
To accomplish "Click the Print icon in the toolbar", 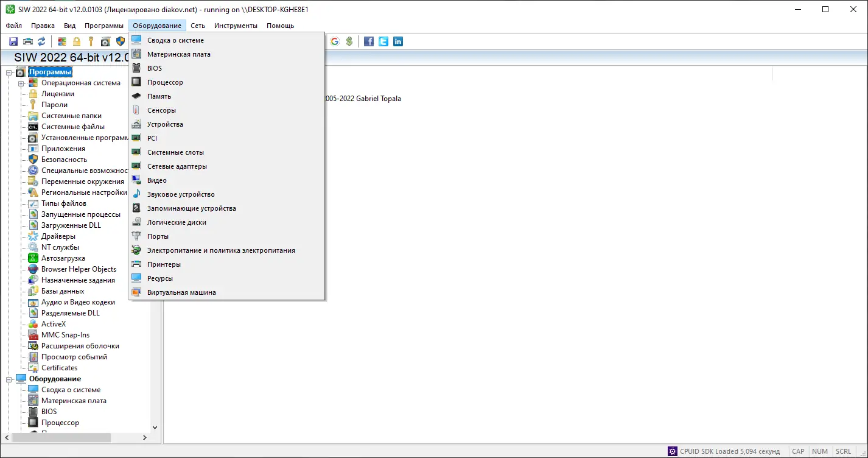I will point(27,41).
